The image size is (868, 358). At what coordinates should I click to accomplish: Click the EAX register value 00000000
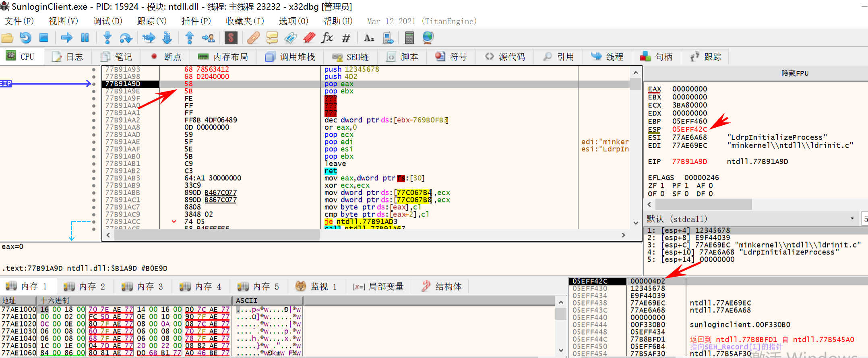click(690, 89)
